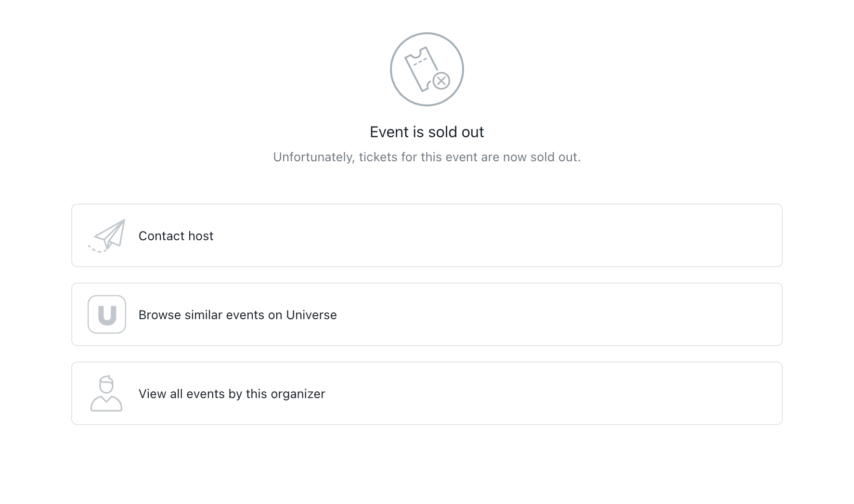Image resolution: width=854 pixels, height=504 pixels.
Task: Click the word "Universe" in the browse option
Action: tap(311, 315)
